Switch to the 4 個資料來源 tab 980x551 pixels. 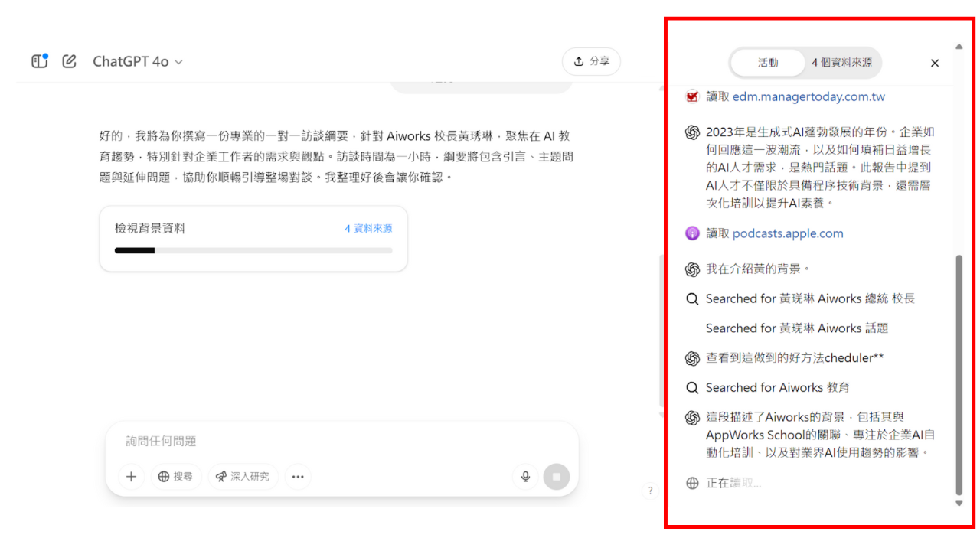pos(841,63)
